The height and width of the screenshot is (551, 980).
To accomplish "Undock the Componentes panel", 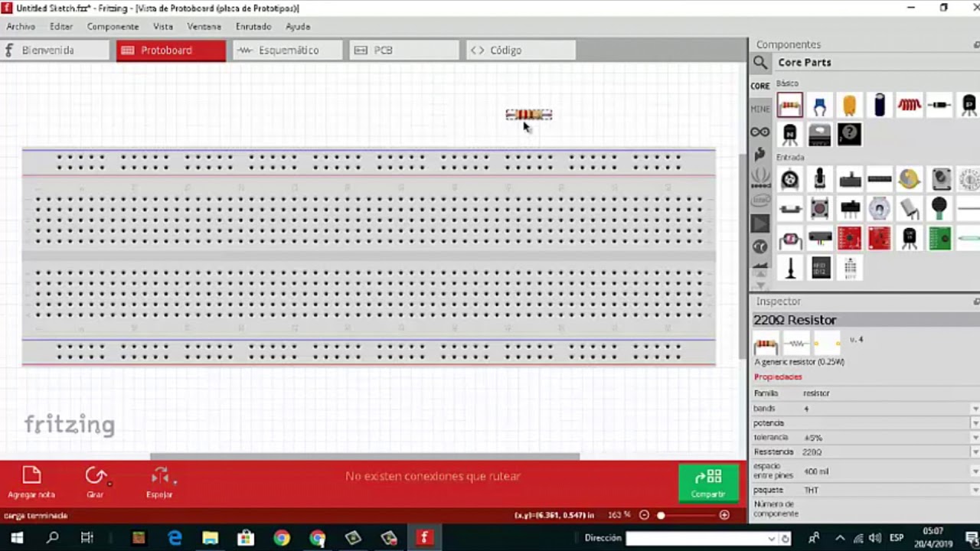I will tap(976, 44).
